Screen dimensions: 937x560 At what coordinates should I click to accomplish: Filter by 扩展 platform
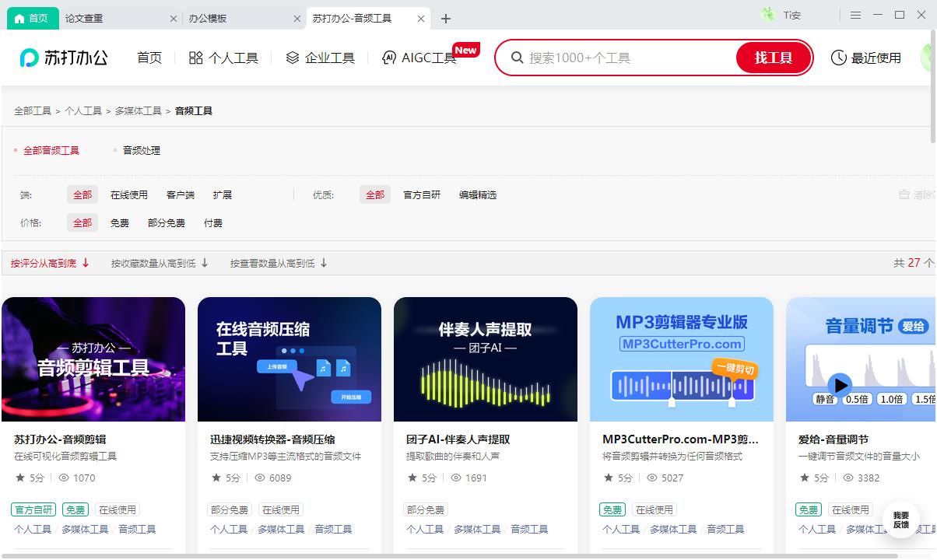pyautogui.click(x=223, y=195)
